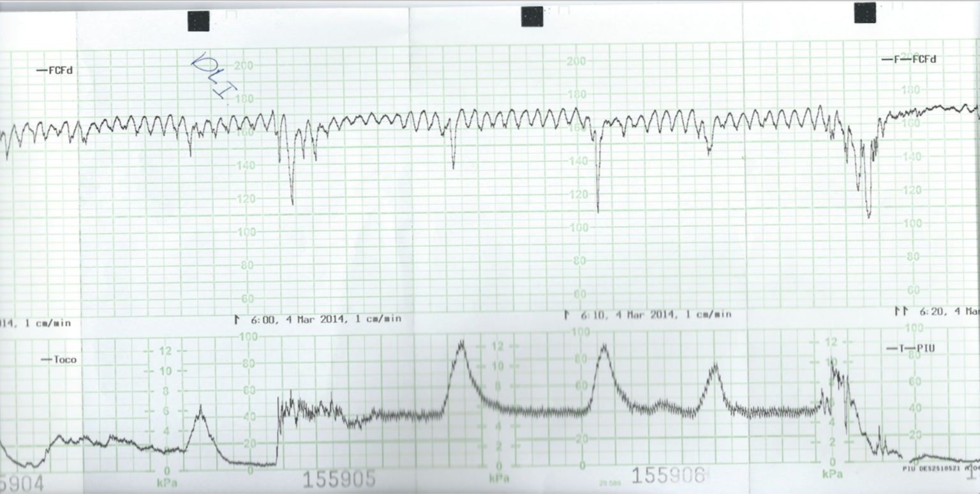Click the strip number 155906
980x494 pixels.
click(669, 475)
